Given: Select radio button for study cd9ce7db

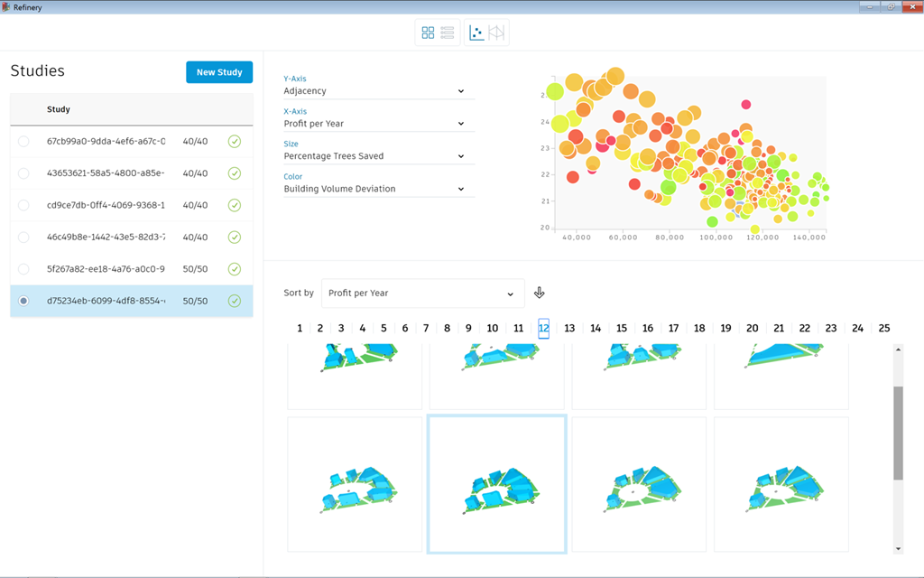Looking at the screenshot, I should (x=23, y=205).
